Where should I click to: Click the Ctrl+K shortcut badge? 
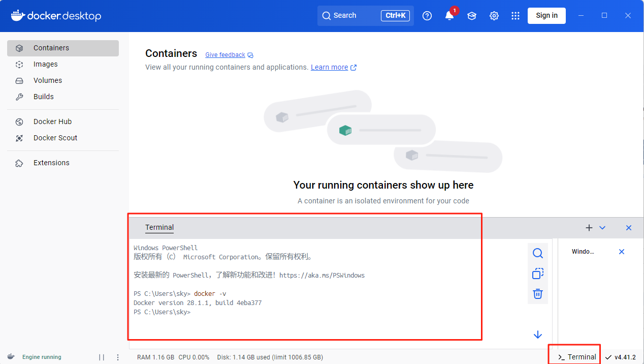click(395, 15)
